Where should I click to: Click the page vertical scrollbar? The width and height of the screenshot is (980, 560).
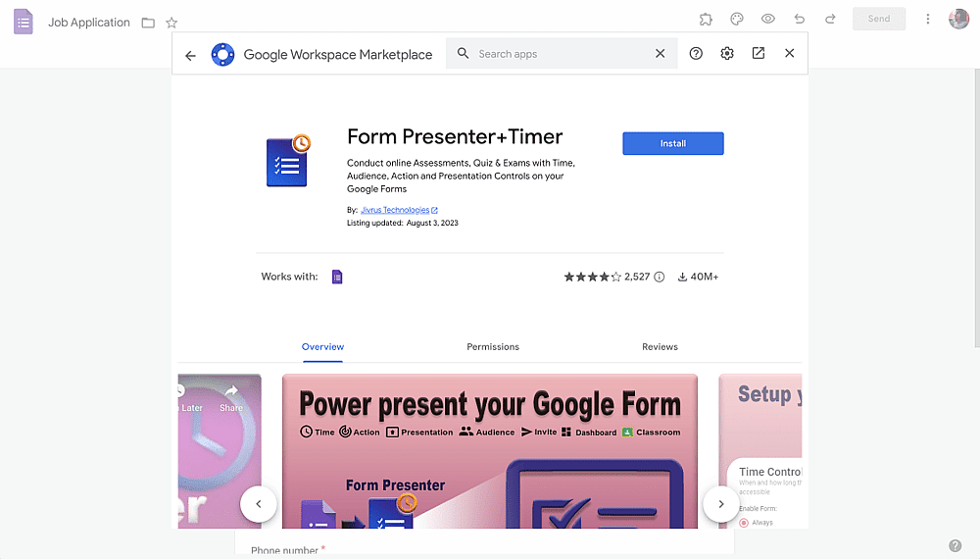point(977,208)
